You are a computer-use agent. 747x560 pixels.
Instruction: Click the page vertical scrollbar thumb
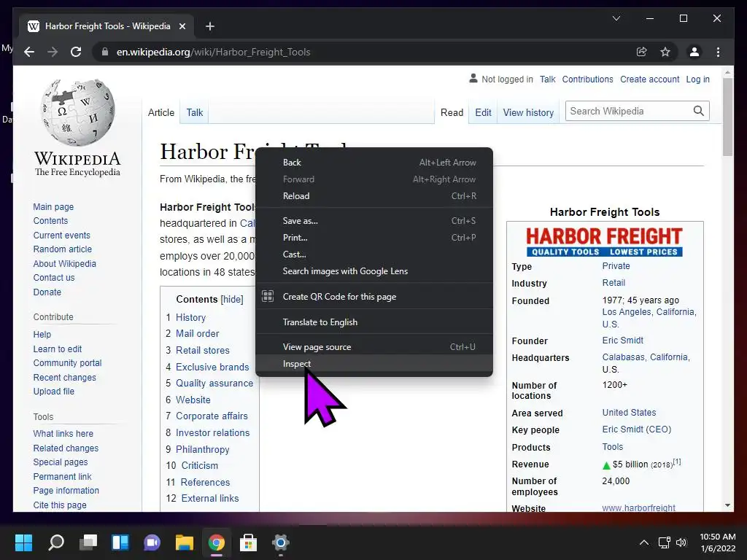tap(727, 117)
